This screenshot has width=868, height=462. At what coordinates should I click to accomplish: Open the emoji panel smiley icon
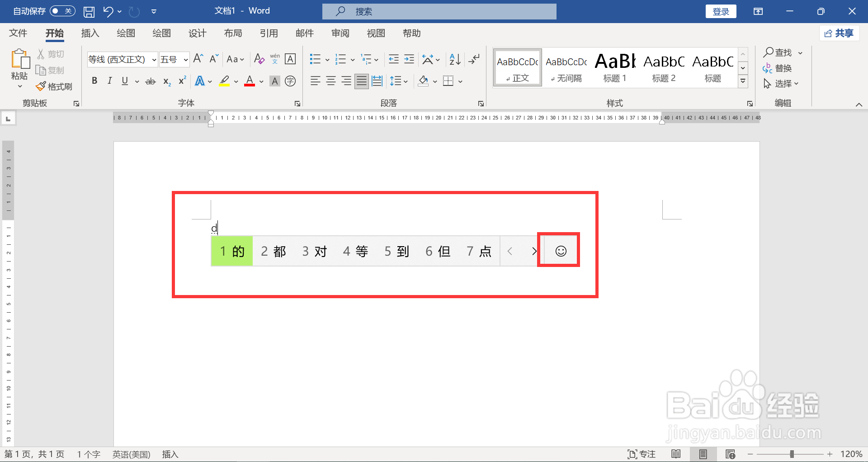561,251
